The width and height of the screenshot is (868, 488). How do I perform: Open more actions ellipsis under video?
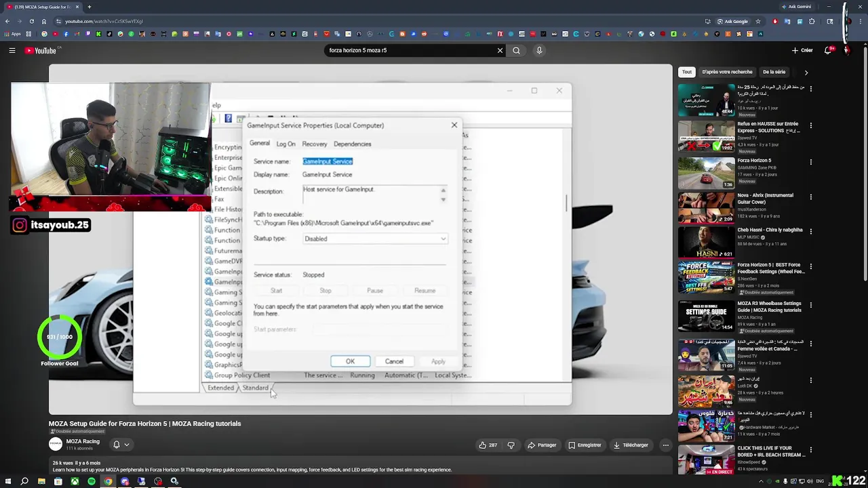point(665,445)
